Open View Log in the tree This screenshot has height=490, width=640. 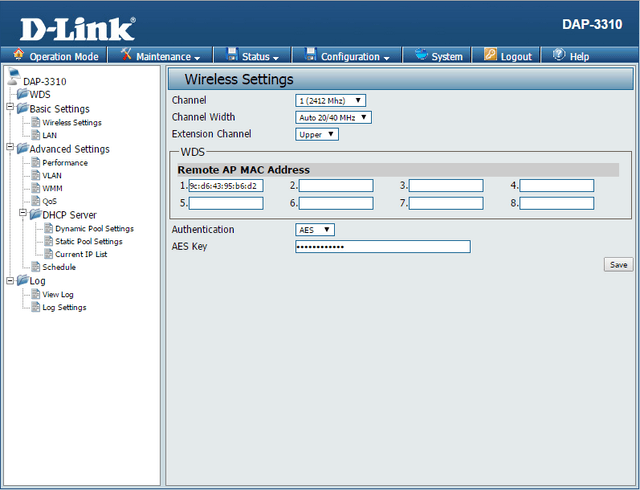58,294
